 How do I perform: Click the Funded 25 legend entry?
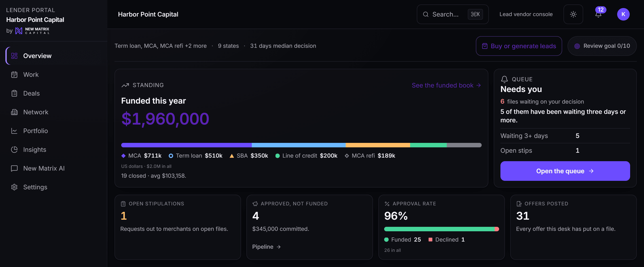click(x=402, y=240)
